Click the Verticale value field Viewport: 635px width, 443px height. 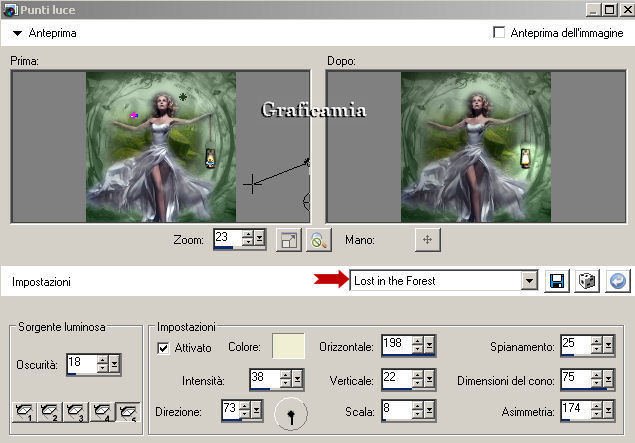[x=397, y=379]
